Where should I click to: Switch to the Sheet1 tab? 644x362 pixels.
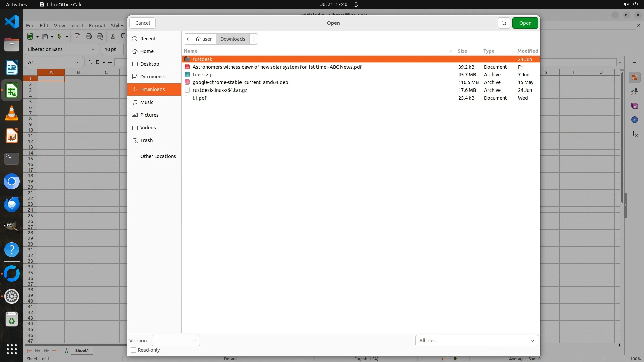[82, 350]
